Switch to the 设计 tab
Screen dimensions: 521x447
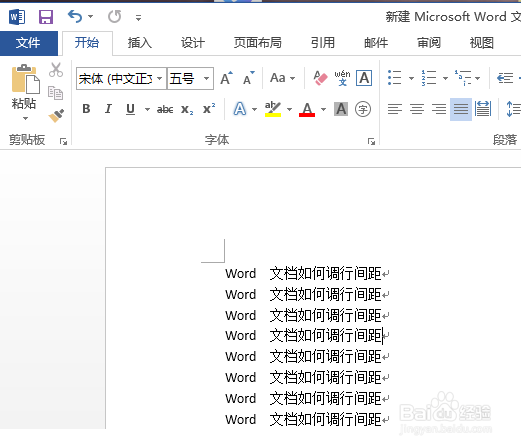pos(193,43)
